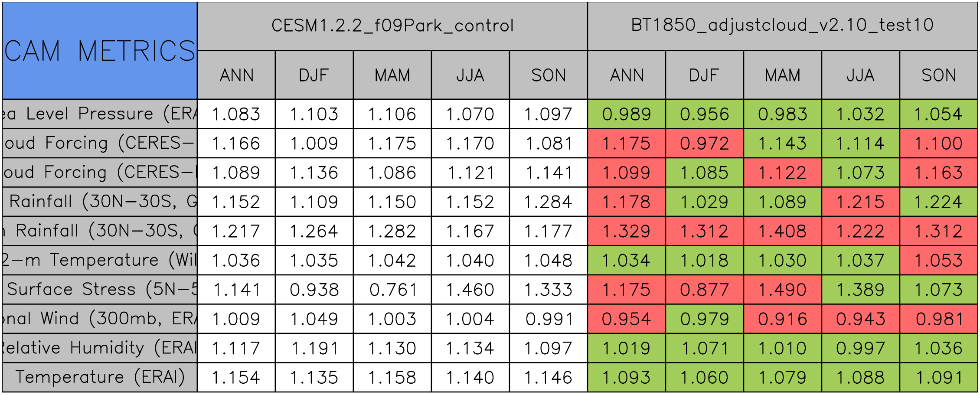The height and width of the screenshot is (395, 980).
Task: Click the CAM METRICS title cell
Action: [100, 51]
